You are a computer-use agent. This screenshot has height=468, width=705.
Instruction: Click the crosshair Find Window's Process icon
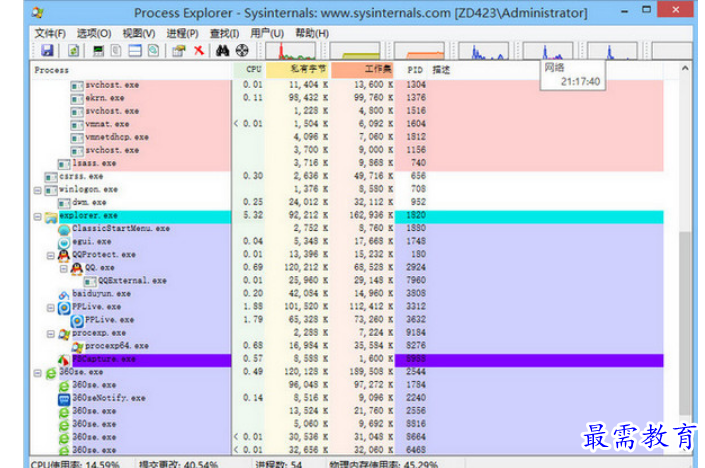(242, 50)
